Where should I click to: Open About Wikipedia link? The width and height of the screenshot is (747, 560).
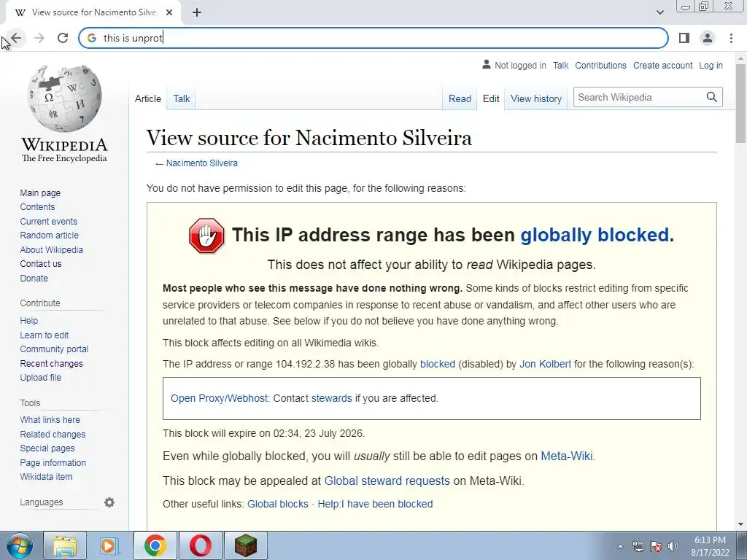point(51,249)
